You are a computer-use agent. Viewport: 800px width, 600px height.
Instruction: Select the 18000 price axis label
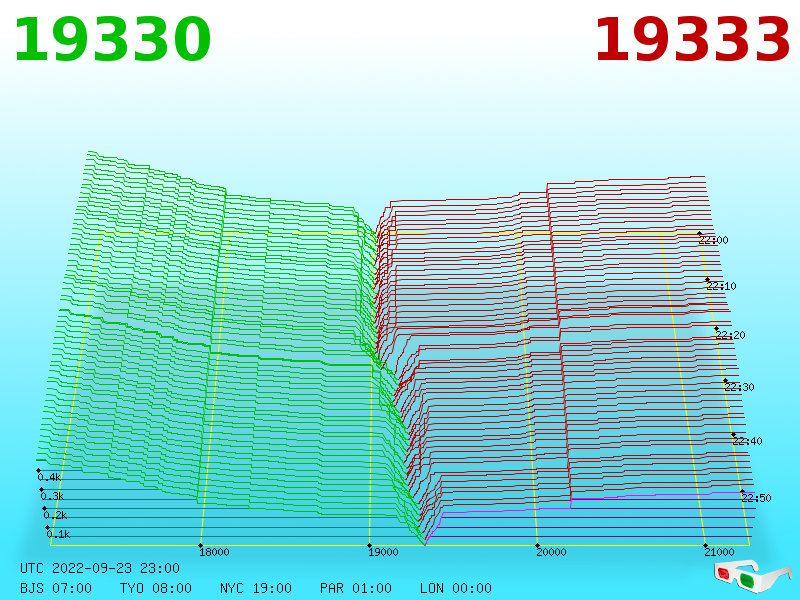pos(214,552)
